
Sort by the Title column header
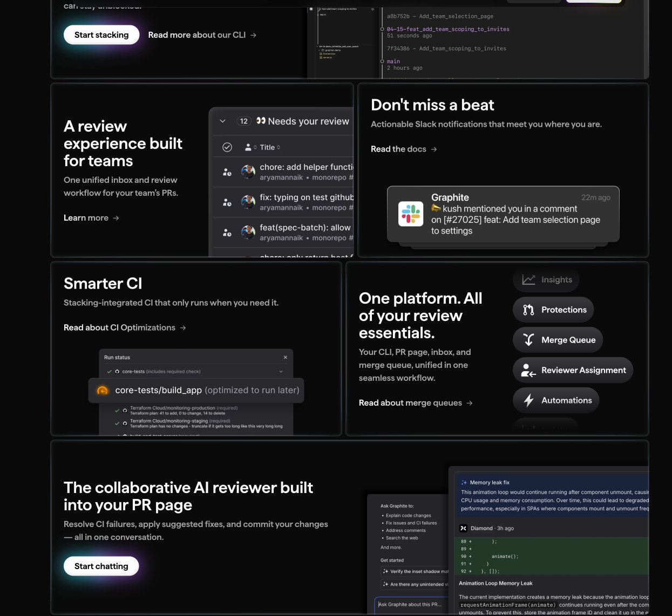[x=270, y=147]
